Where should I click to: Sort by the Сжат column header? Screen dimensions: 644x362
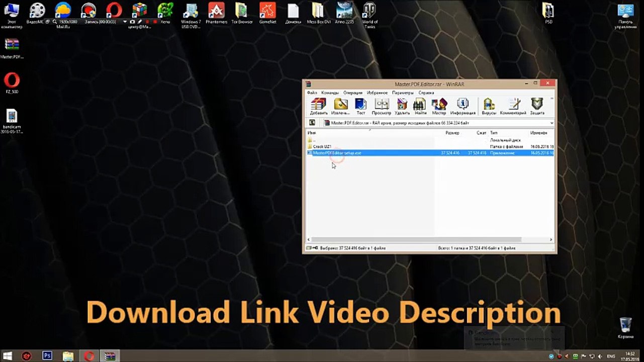click(x=481, y=133)
